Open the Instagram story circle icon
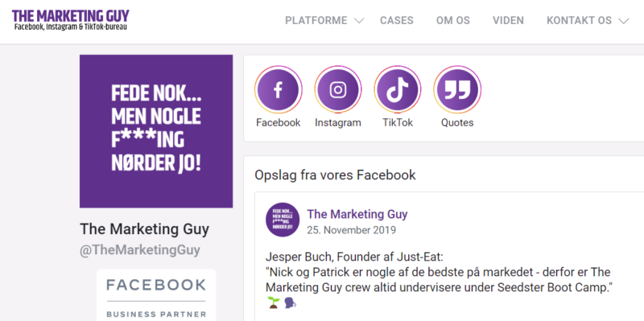 (x=338, y=89)
